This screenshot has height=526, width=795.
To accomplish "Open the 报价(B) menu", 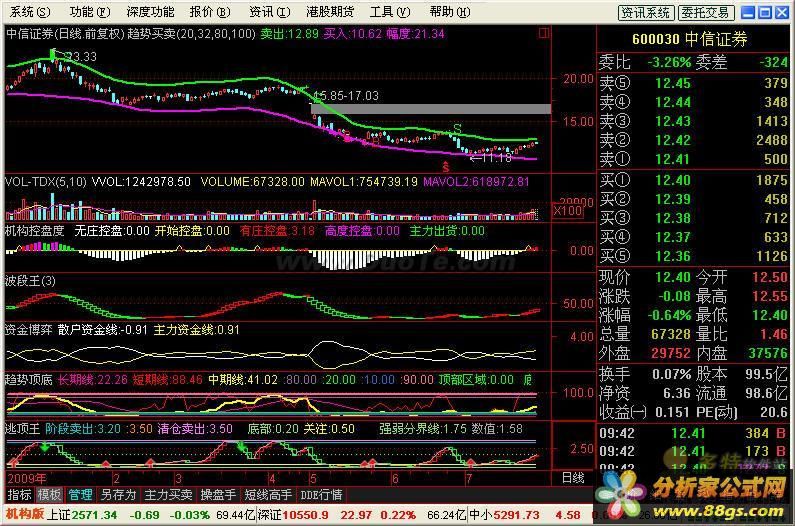I will 210,12.
